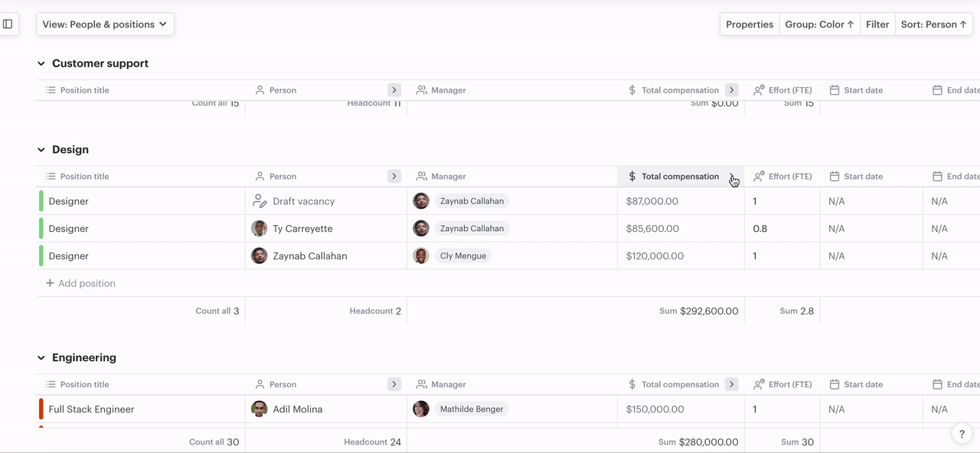Open the help question mark button
The height and width of the screenshot is (453, 980).
[x=962, y=434]
